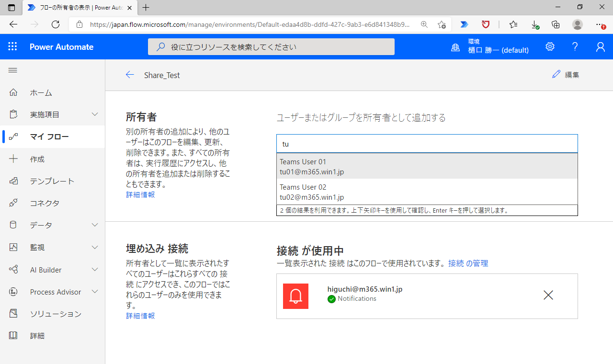Click the environment picker icon
613x364 pixels.
(x=455, y=47)
